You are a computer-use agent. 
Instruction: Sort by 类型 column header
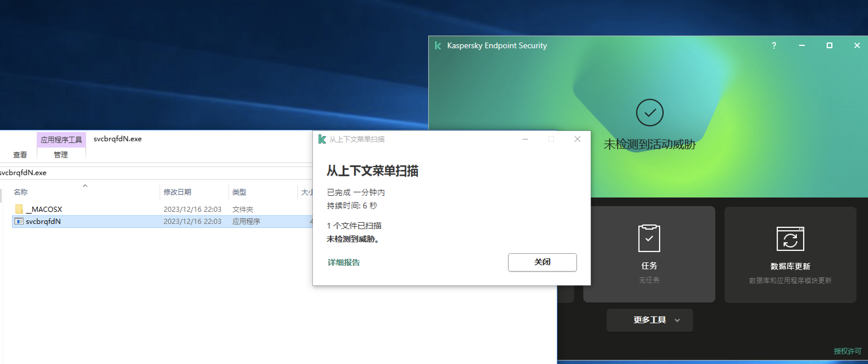click(x=239, y=192)
